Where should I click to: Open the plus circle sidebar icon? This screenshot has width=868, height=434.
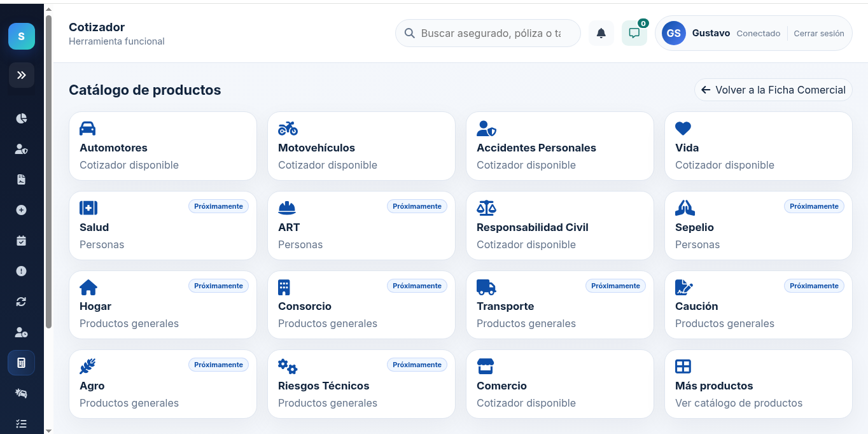(22, 210)
